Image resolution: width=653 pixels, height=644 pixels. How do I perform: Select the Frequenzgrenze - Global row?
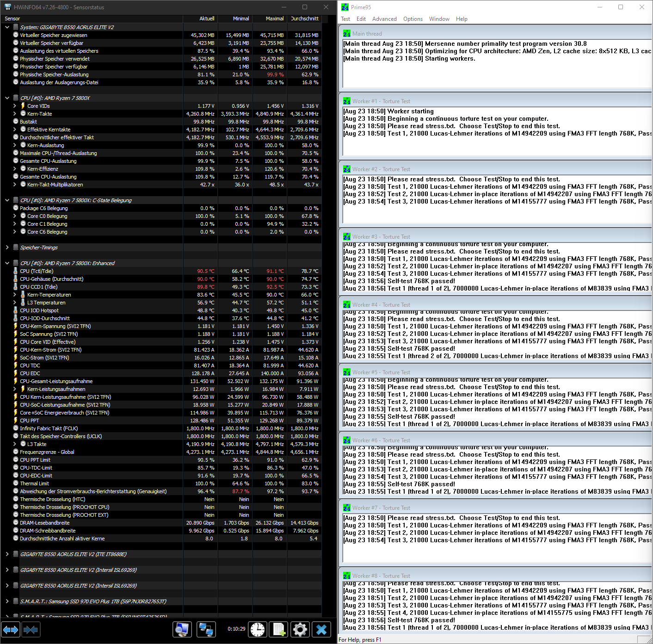(161, 452)
